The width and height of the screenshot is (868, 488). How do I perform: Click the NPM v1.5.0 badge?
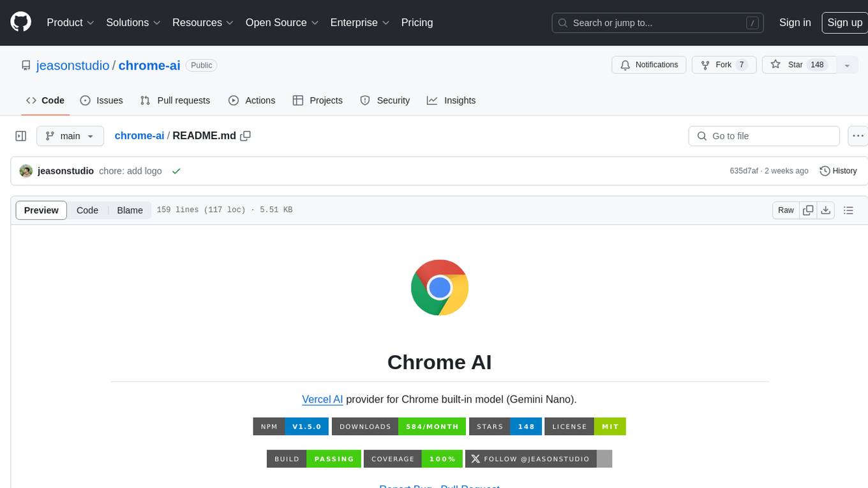point(291,426)
